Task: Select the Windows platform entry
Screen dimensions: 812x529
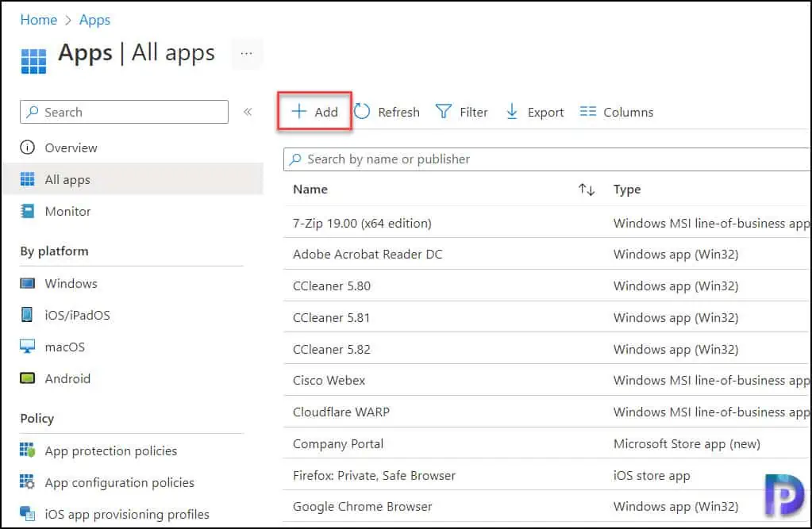Action: (71, 283)
